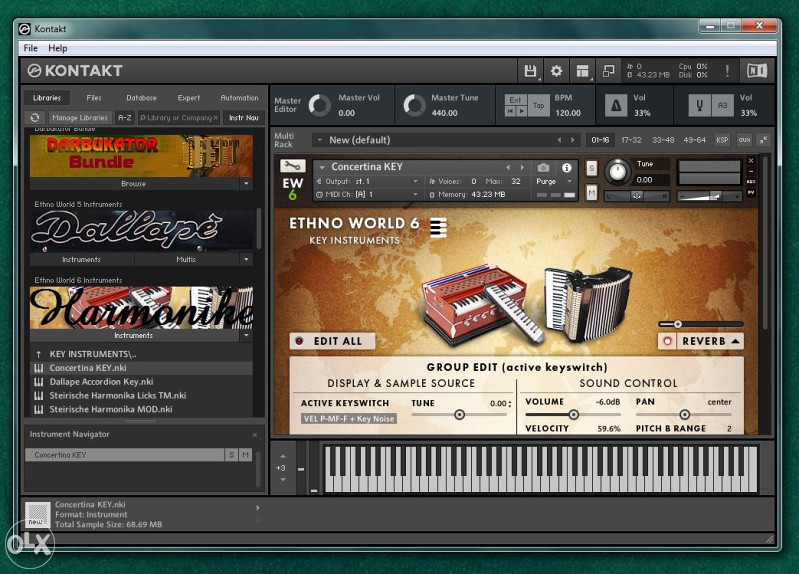Viewport: 799px width, 574px height.
Task: Open the save/load floppy disk menu
Action: [x=530, y=71]
